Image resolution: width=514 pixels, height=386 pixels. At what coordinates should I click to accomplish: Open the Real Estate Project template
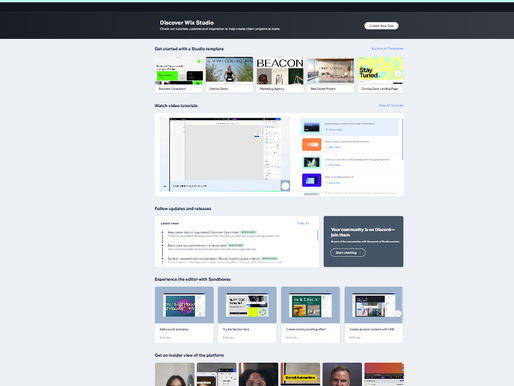(x=331, y=75)
